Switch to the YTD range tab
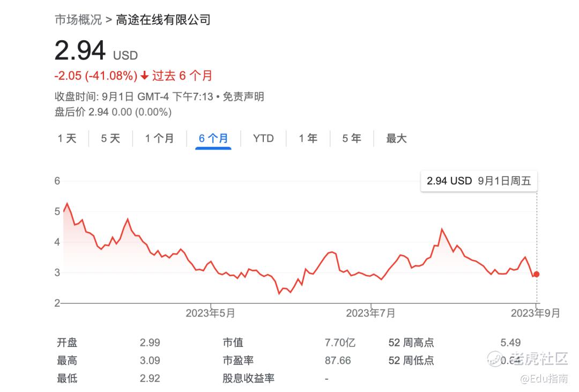The image size is (579, 392). pos(263,138)
